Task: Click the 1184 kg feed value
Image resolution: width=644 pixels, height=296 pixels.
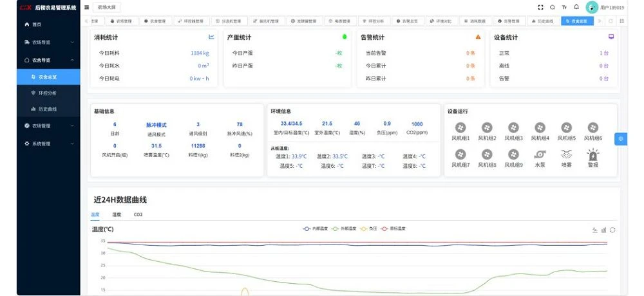Action: pos(200,53)
